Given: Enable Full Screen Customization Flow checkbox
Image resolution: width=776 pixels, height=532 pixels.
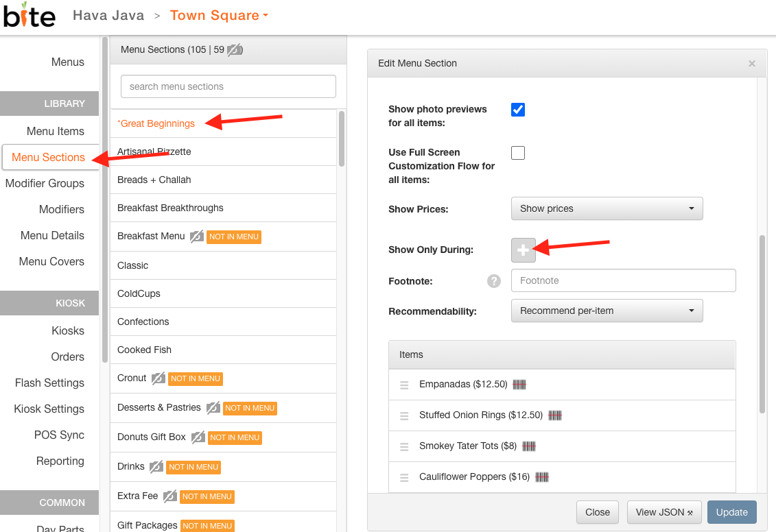Looking at the screenshot, I should (x=517, y=153).
